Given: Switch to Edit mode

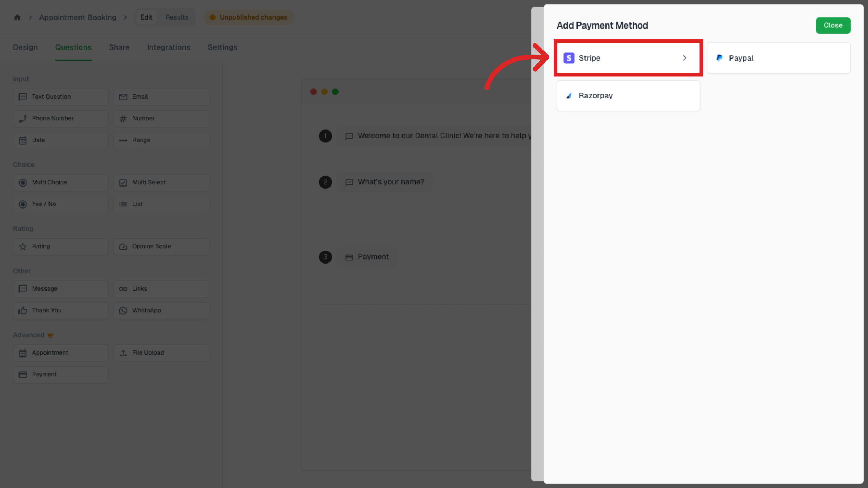Looking at the screenshot, I should [x=146, y=17].
